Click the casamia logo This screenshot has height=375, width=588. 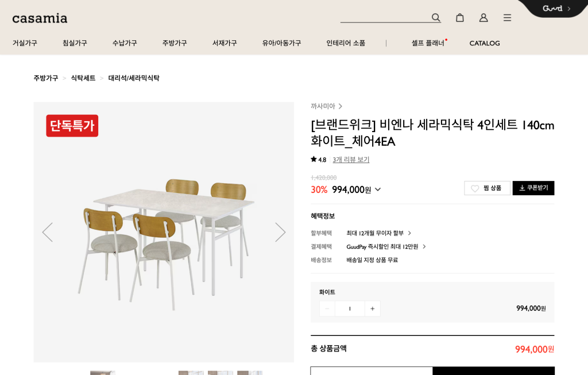click(40, 18)
